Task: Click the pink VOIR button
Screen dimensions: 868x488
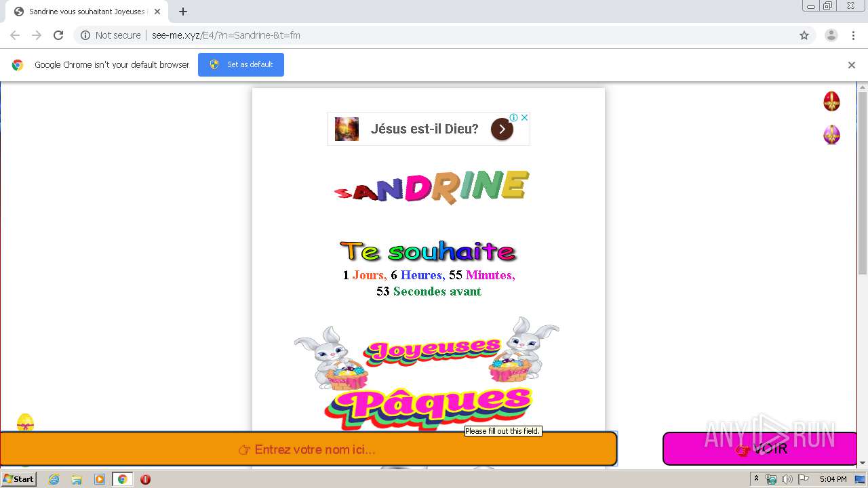Action: (x=760, y=449)
